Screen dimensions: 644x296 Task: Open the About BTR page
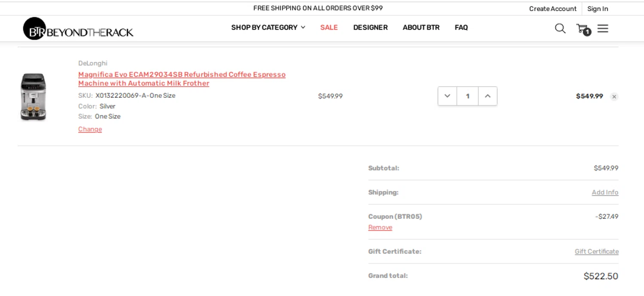(421, 27)
